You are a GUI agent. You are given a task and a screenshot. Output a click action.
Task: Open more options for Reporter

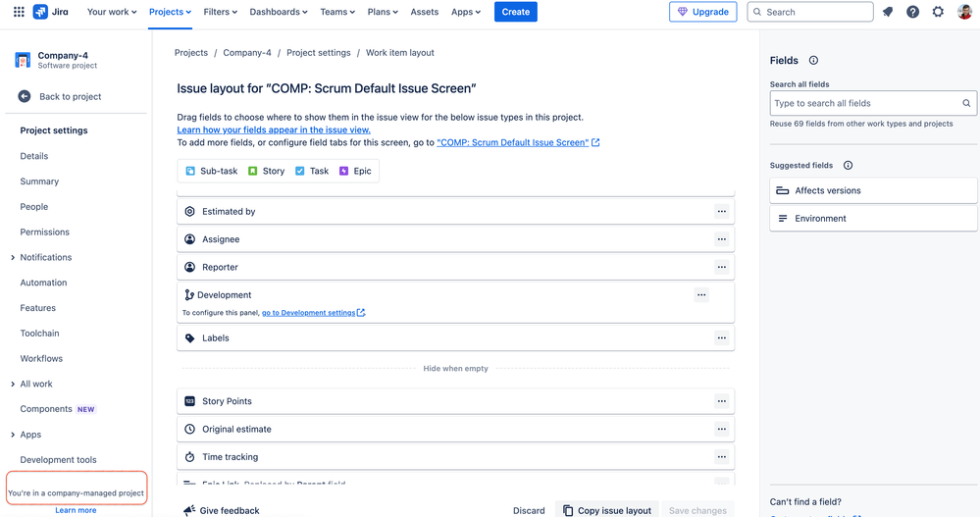click(721, 267)
